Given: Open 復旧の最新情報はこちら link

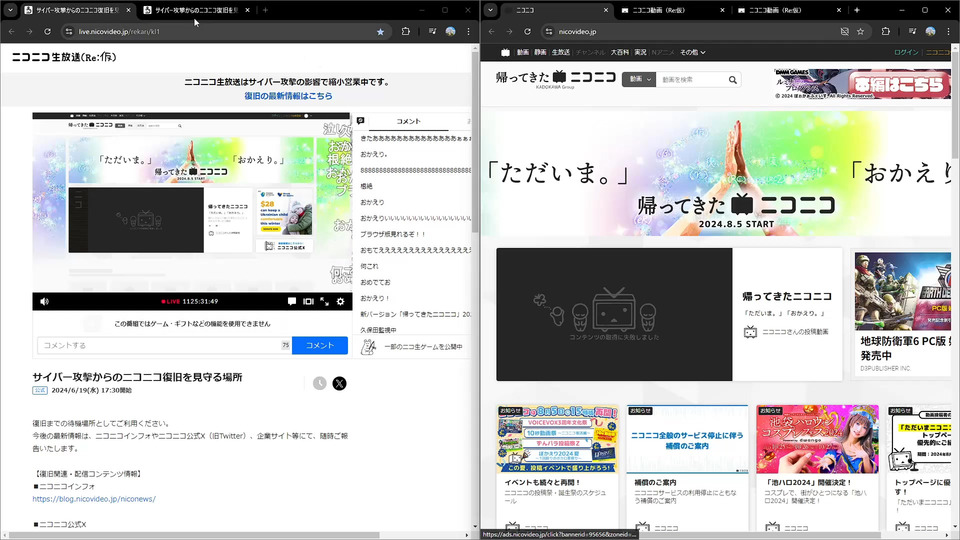Looking at the screenshot, I should pyautogui.click(x=288, y=96).
